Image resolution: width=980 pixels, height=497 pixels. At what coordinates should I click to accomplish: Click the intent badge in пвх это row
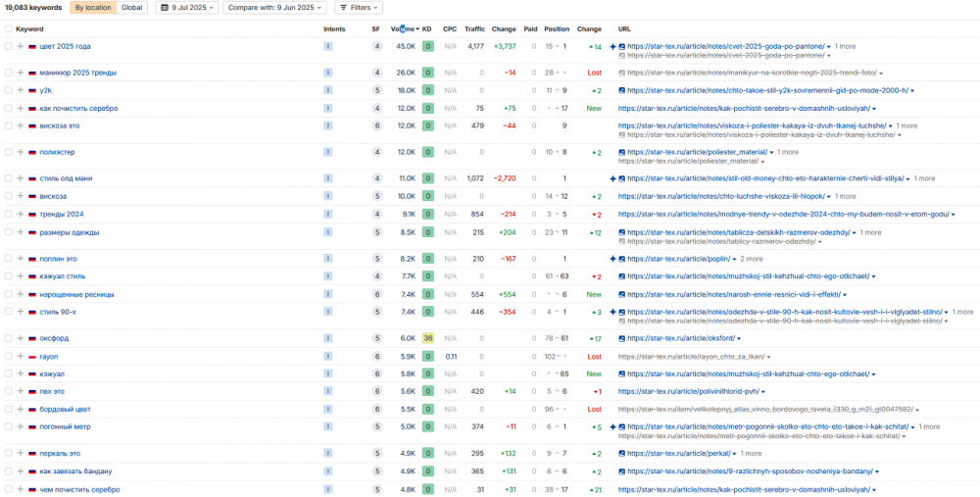pos(328,391)
